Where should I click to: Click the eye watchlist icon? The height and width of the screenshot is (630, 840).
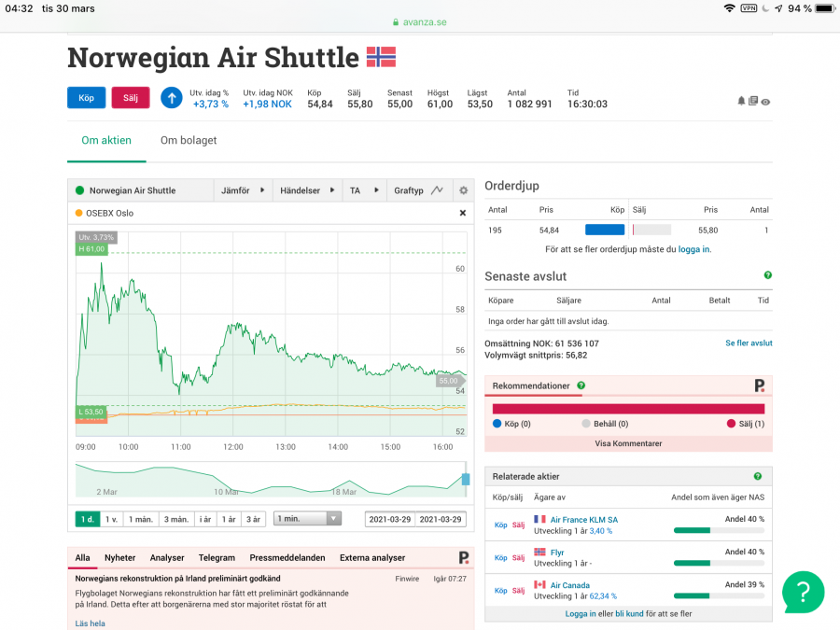[765, 101]
